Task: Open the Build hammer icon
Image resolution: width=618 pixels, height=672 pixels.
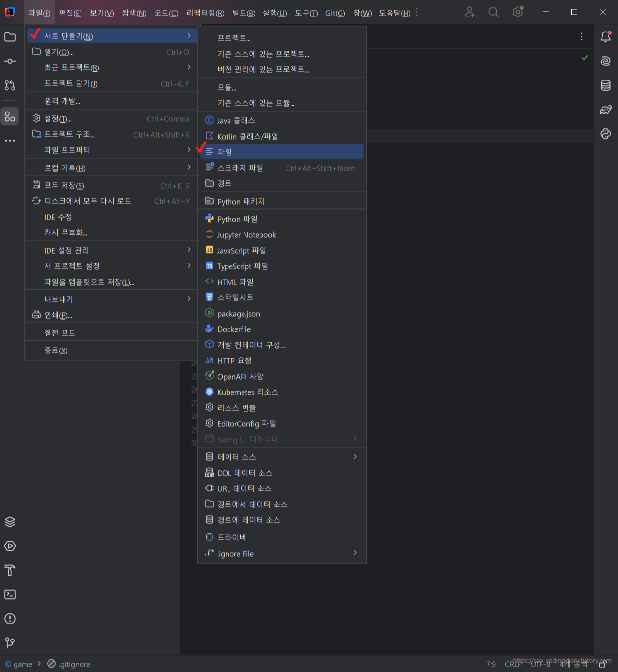Action: tap(10, 570)
